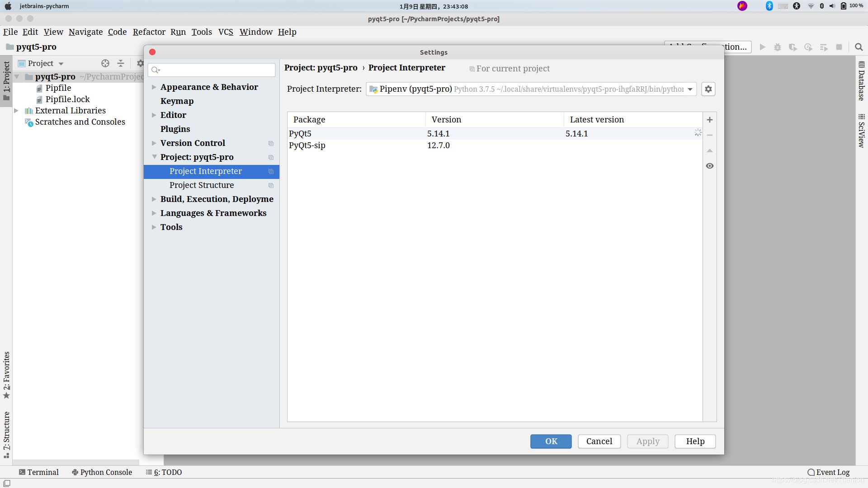Open the Project Interpreter selector dropdown
The height and width of the screenshot is (488, 868).
690,89
